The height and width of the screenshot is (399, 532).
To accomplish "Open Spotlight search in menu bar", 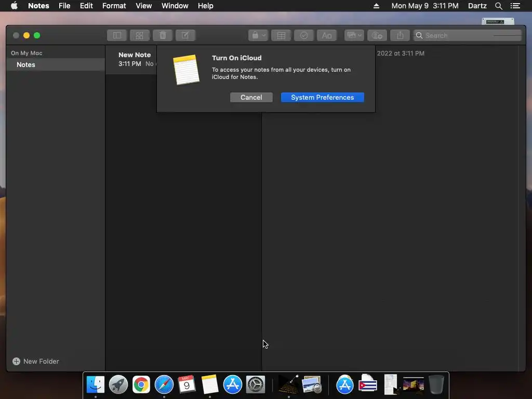I will 498,6.
